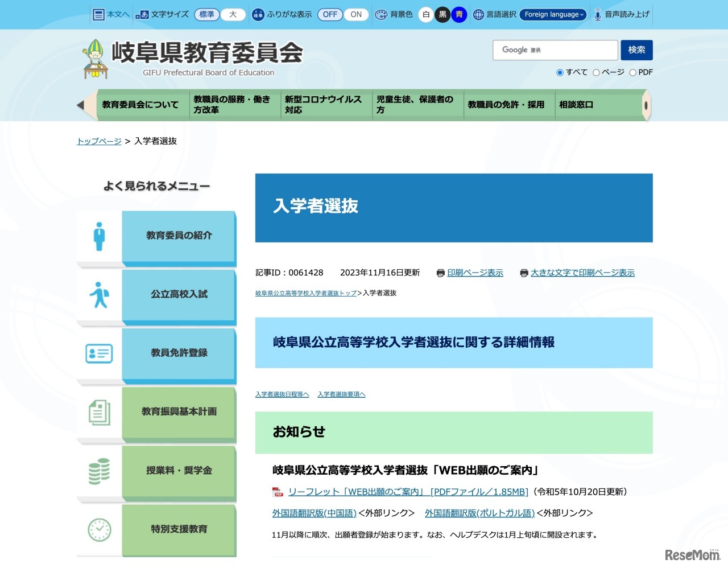Expand the 教職員の免許・採用 menu
Viewport: 728px width, 568px height.
point(506,105)
